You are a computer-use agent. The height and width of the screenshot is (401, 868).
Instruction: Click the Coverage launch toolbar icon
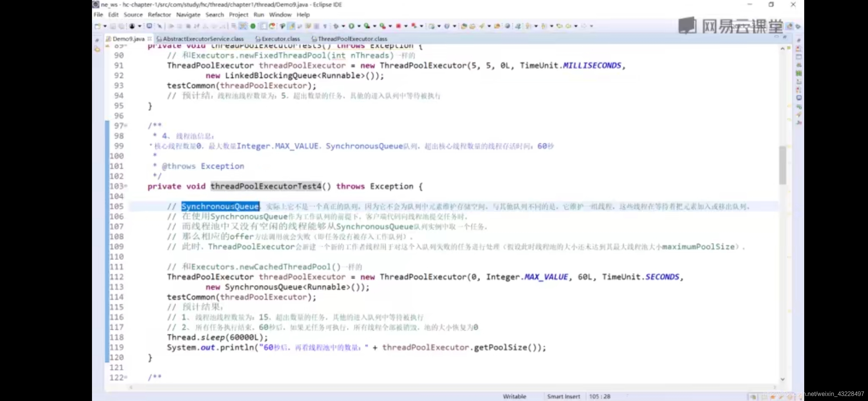[x=367, y=26]
